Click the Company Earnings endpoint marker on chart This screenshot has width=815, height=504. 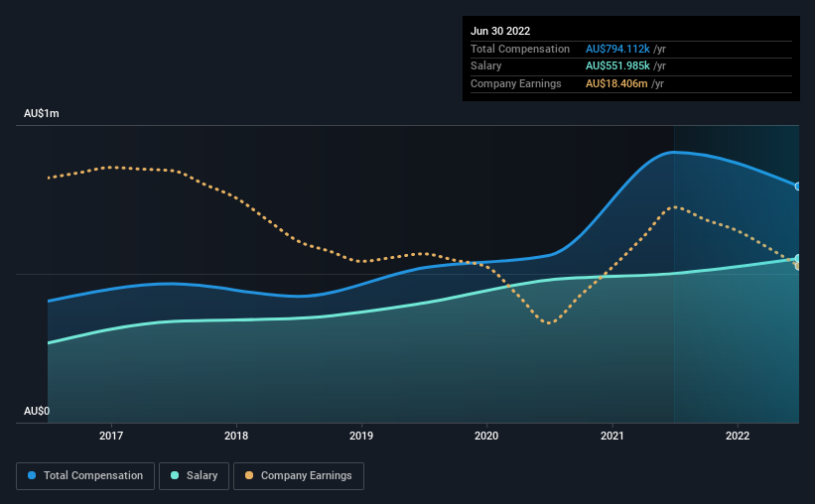(798, 267)
